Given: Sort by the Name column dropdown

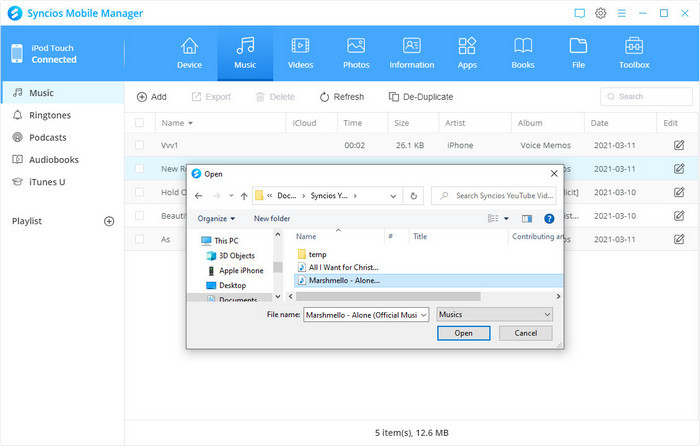Looking at the screenshot, I should tap(190, 123).
